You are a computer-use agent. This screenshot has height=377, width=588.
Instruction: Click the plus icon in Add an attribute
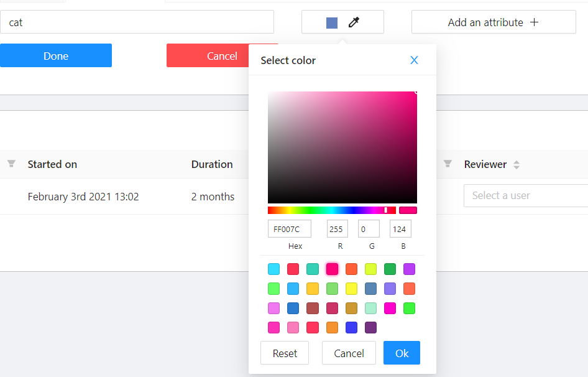coord(535,22)
